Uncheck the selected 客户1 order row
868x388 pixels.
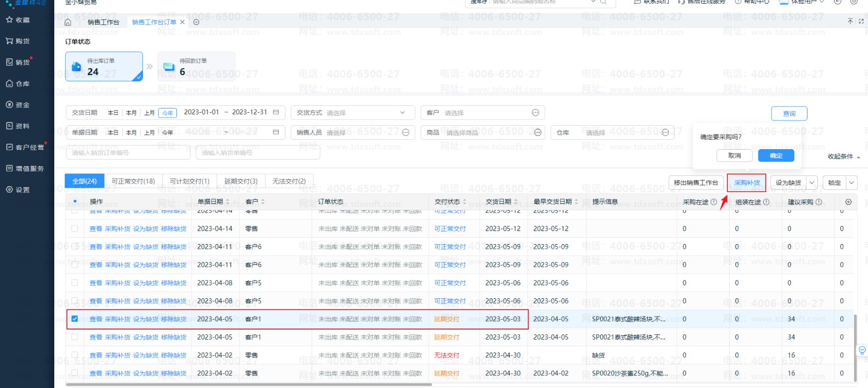tap(75, 319)
